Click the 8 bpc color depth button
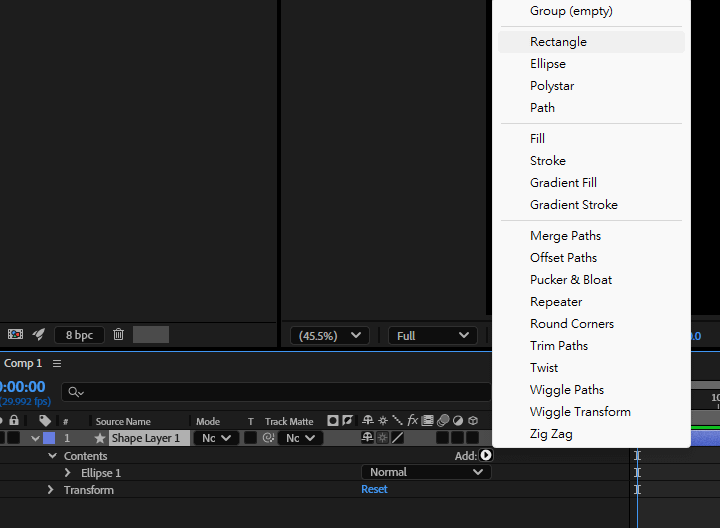The width and height of the screenshot is (720, 528). (x=79, y=335)
